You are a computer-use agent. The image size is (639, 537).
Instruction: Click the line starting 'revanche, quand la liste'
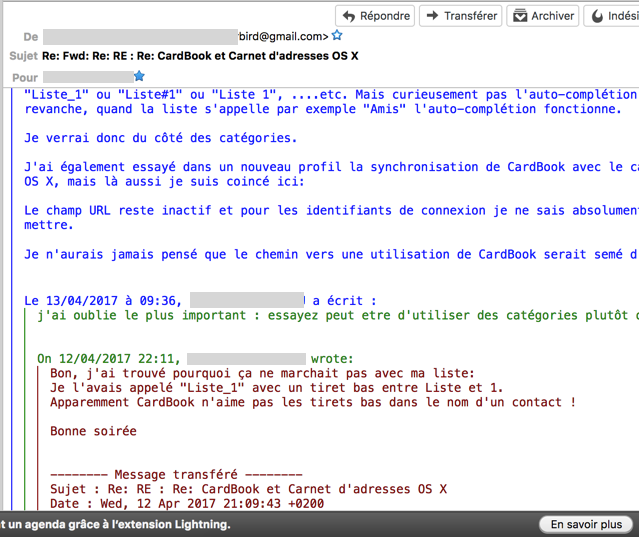323,109
